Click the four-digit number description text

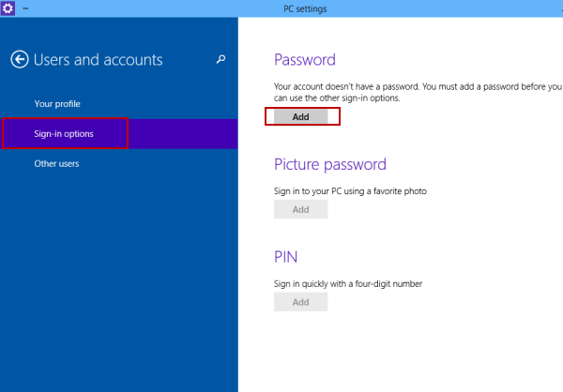348,283
